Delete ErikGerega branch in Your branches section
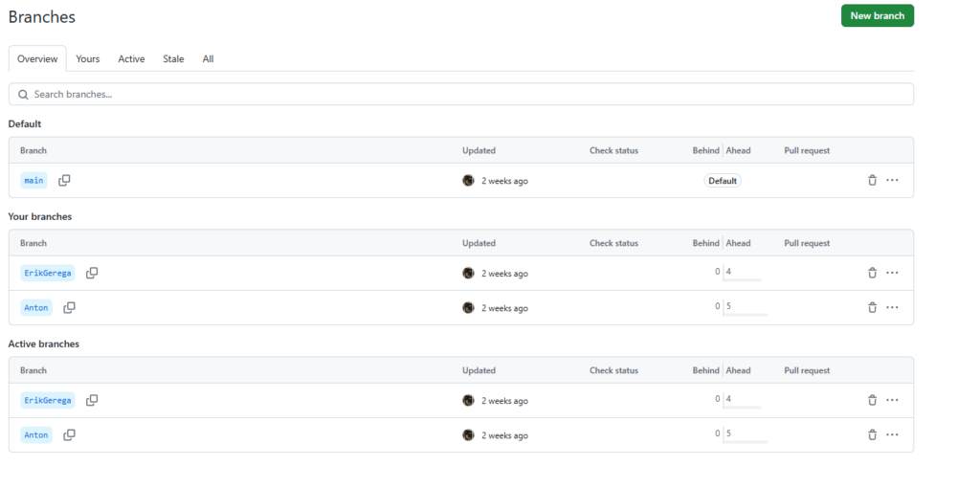980x488 pixels. 873,273
